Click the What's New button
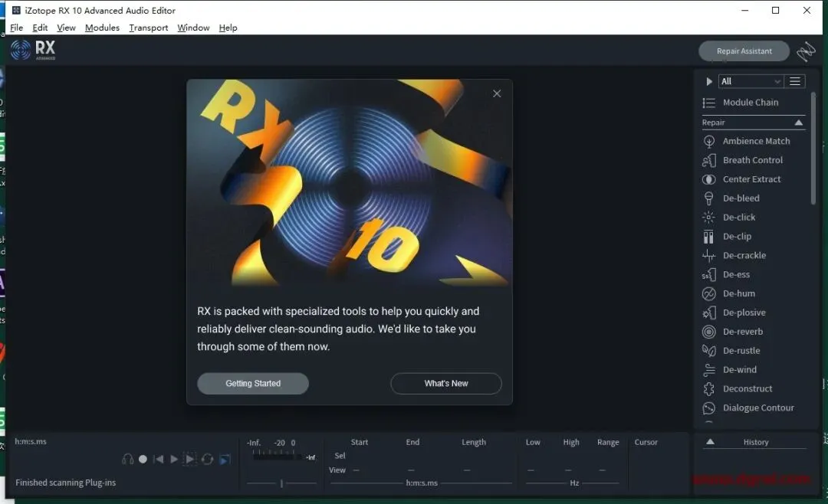The image size is (828, 504). [445, 384]
